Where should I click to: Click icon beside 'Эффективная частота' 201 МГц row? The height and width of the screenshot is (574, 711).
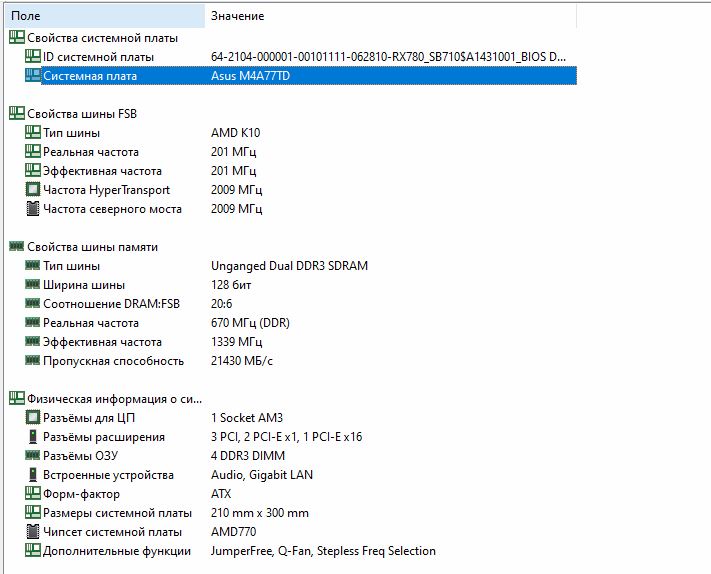pos(33,170)
